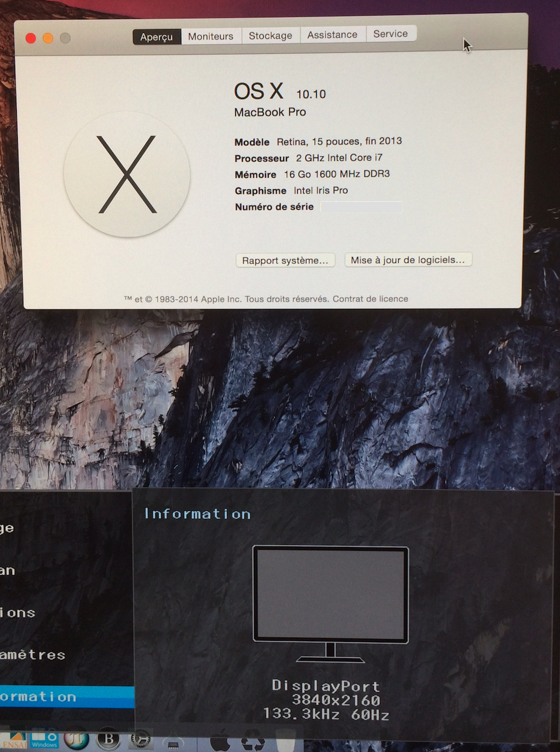Image resolution: width=560 pixels, height=752 pixels.
Task: Click the MacBook Pro model name
Action: pos(270,112)
